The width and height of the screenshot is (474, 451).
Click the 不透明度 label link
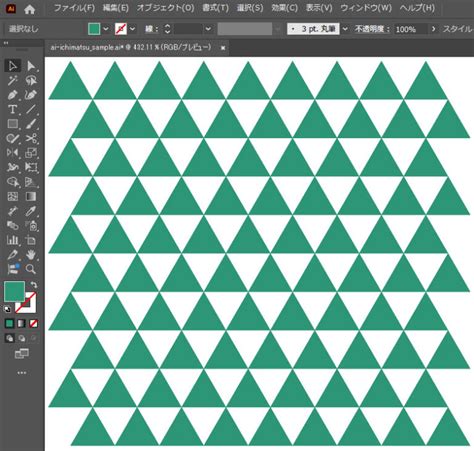(372, 29)
